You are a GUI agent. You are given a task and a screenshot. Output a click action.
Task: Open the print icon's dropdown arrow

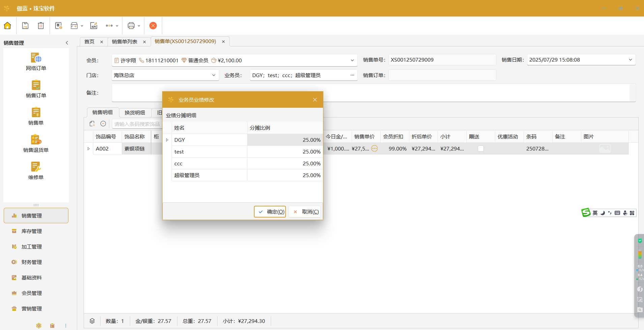pyautogui.click(x=139, y=26)
